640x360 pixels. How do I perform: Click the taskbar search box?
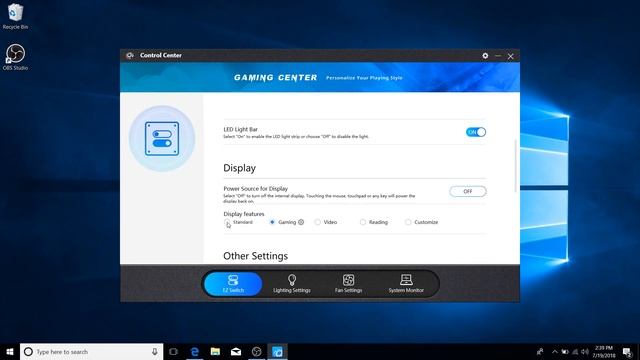(x=91, y=351)
